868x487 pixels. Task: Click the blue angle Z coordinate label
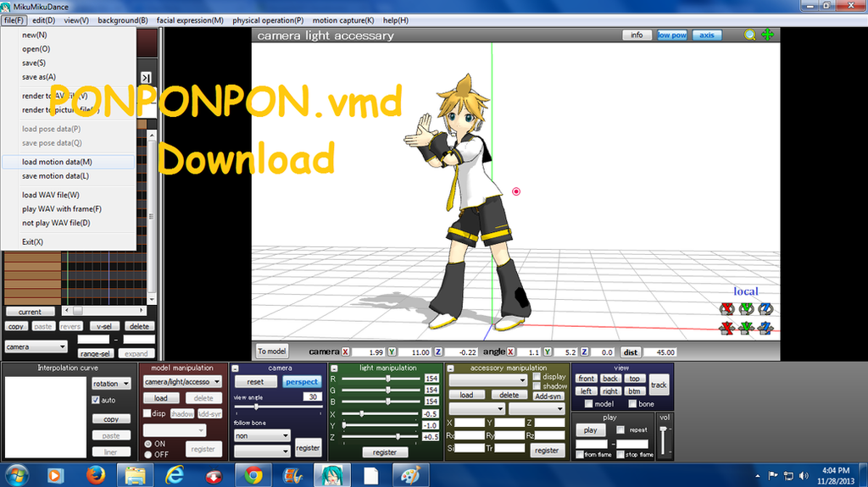[584, 352]
